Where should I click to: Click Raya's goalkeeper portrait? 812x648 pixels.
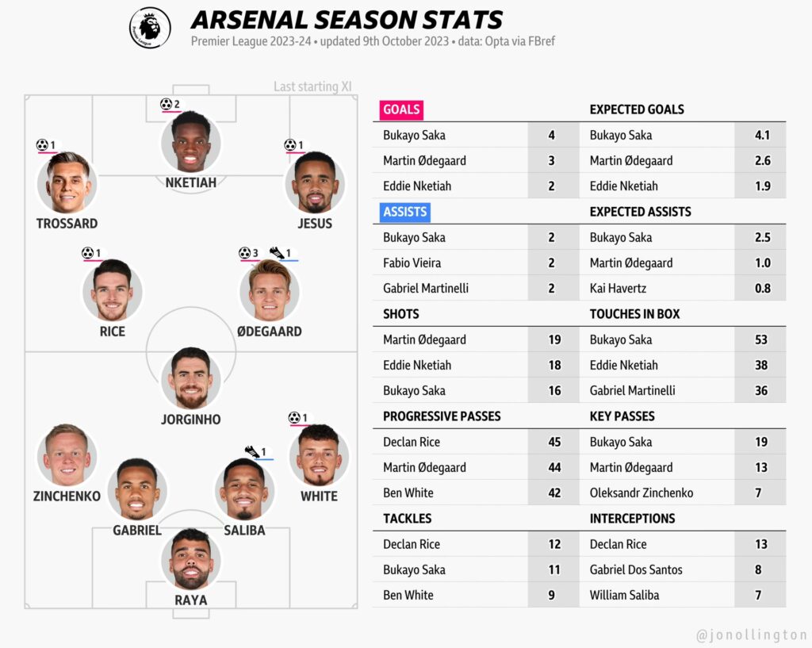[191, 560]
